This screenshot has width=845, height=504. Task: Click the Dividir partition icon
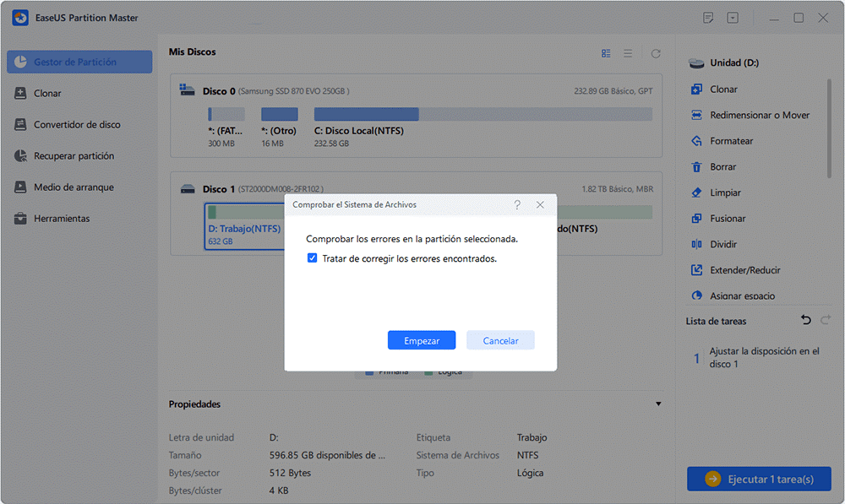pyautogui.click(x=697, y=245)
